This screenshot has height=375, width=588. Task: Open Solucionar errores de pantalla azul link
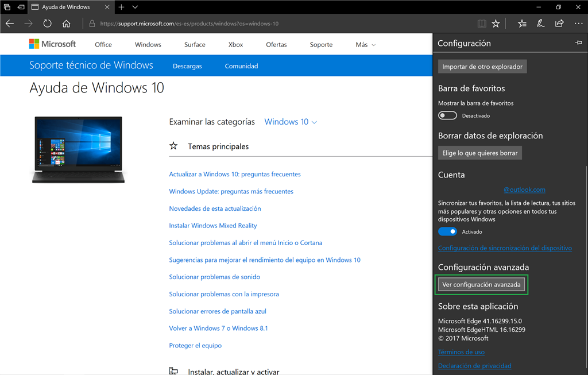point(218,311)
